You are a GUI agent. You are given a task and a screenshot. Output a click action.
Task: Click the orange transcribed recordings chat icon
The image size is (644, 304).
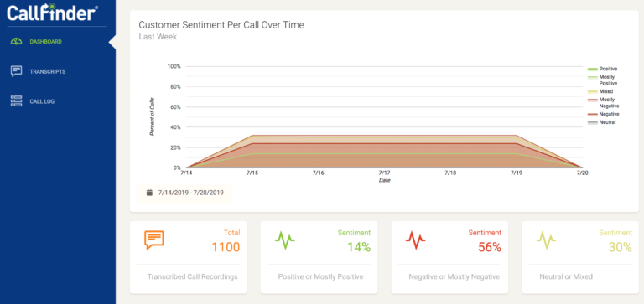click(154, 240)
